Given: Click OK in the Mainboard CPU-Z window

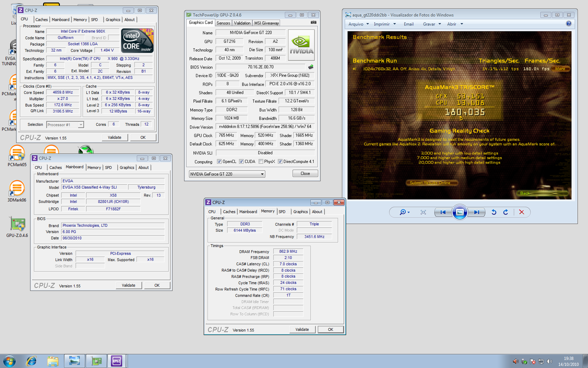Looking at the screenshot, I should coord(157,286).
